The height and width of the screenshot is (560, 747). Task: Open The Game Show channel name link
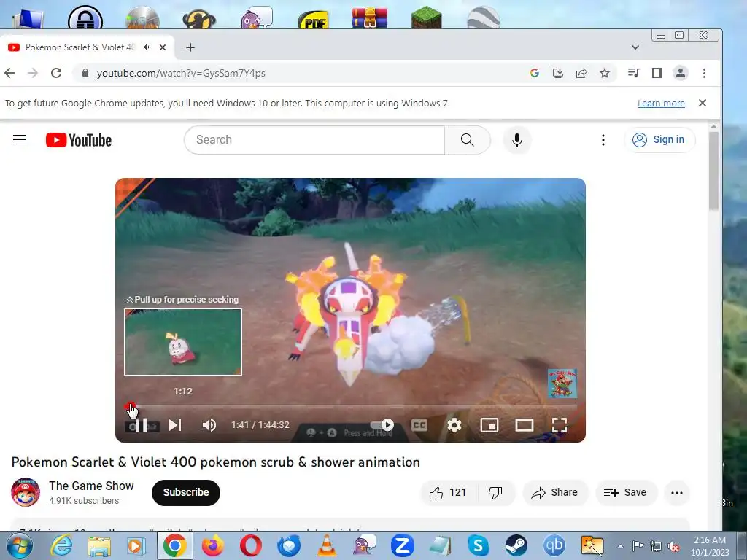click(91, 486)
